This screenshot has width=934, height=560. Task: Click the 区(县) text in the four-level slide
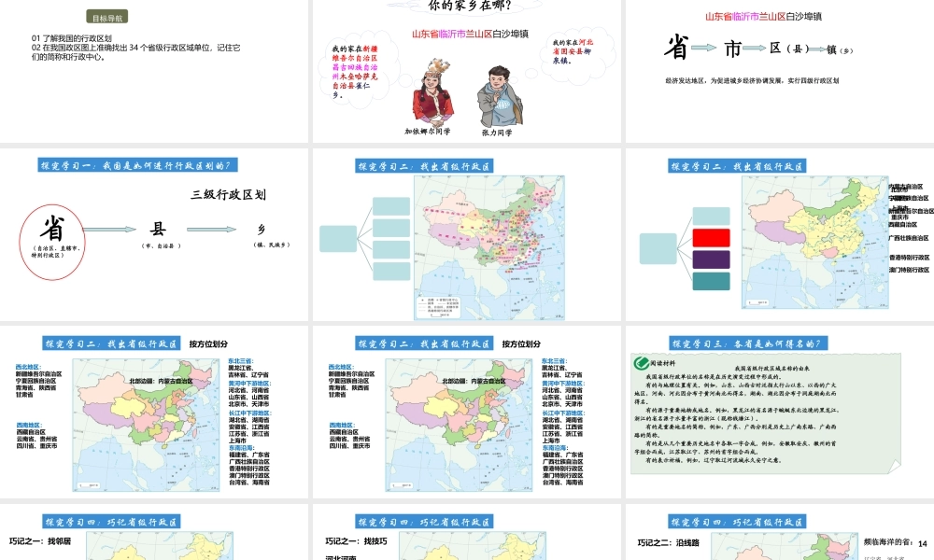(788, 49)
